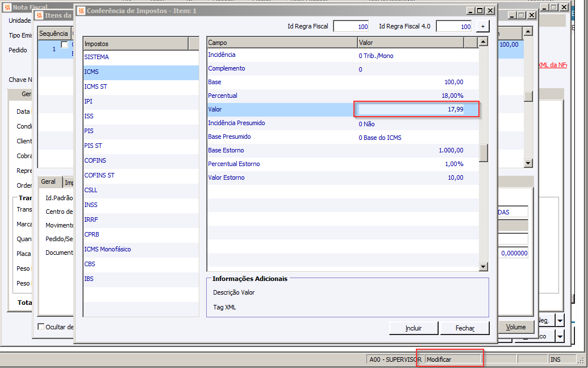Image resolution: width=588 pixels, height=368 pixels.
Task: Select ICMS ST tax row
Action: tap(141, 87)
